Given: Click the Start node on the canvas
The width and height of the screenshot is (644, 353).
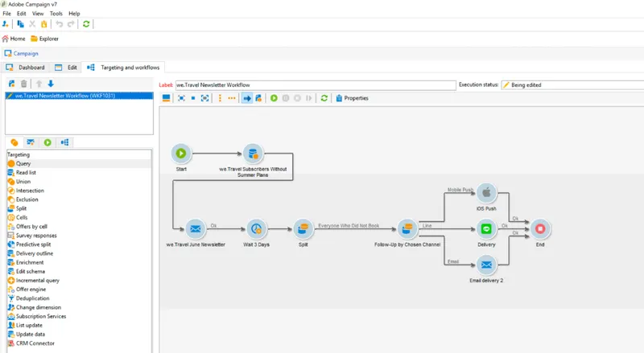Looking at the screenshot, I should pos(181,154).
